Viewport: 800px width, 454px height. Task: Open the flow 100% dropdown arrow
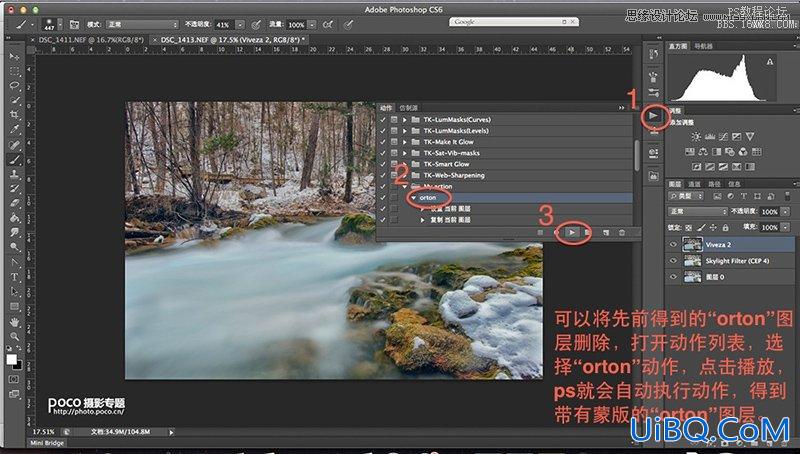coord(312,24)
